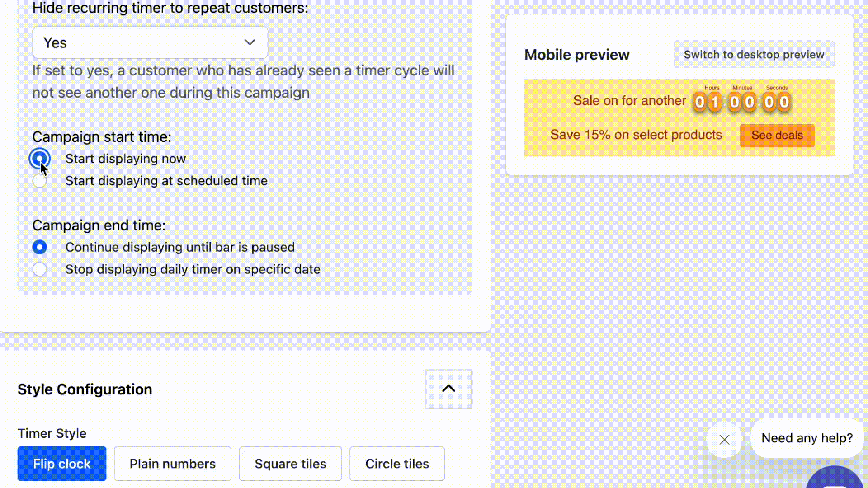
Task: Collapse Style Configuration with chevron up icon
Action: [448, 389]
